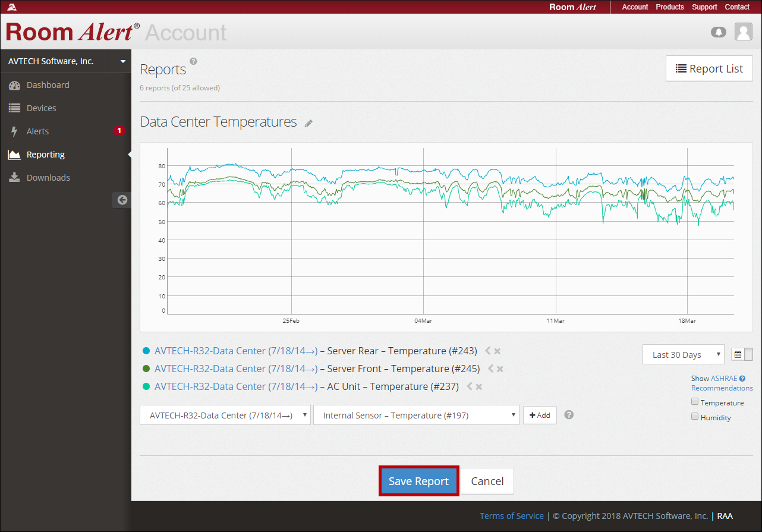Image resolution: width=762 pixels, height=532 pixels.
Task: Click help icon beside Add button
Action: pyautogui.click(x=569, y=415)
